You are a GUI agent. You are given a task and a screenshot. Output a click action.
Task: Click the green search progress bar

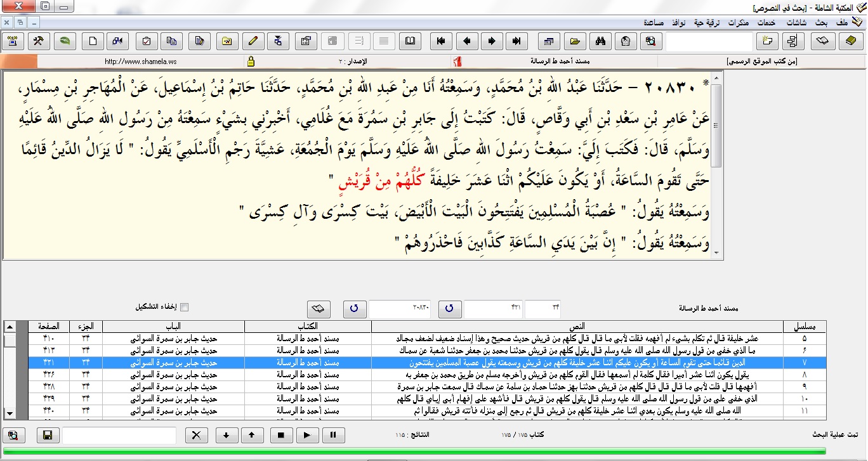[x=433, y=451]
